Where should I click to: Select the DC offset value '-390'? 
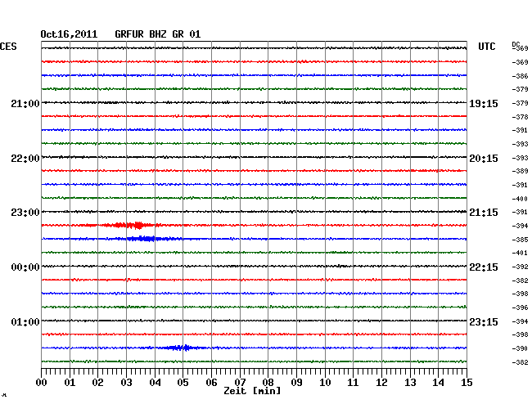pyautogui.click(x=520, y=348)
